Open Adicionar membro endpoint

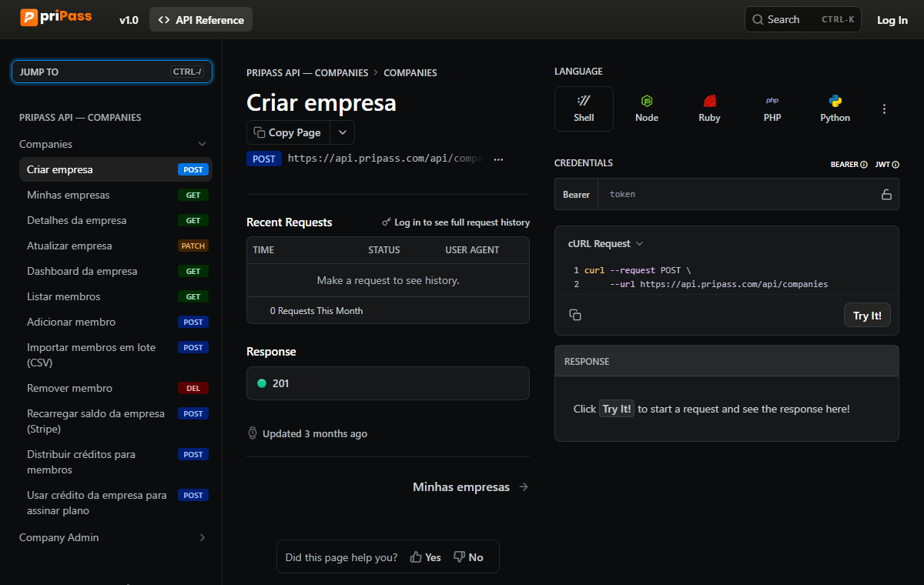pyautogui.click(x=115, y=322)
